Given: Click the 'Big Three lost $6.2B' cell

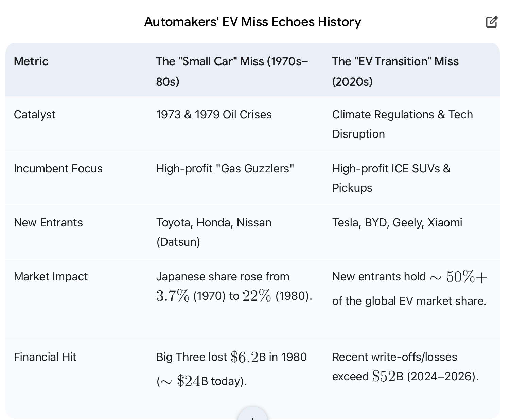Looking at the screenshot, I should 231,369.
